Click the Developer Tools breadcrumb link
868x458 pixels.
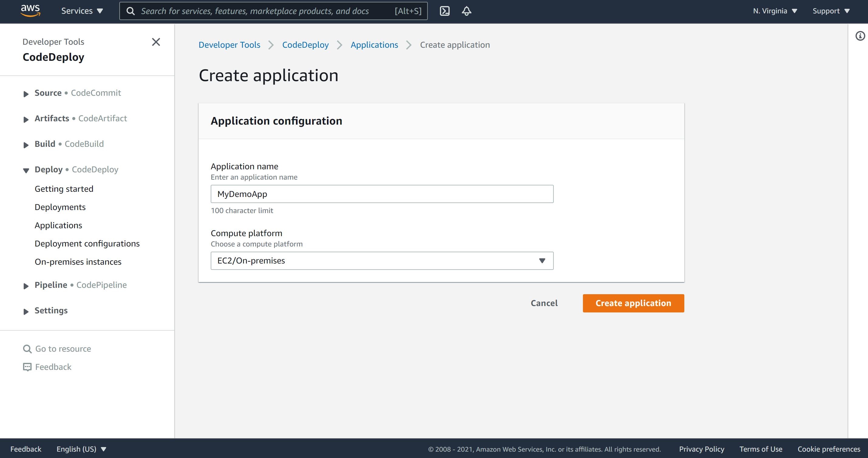click(229, 45)
